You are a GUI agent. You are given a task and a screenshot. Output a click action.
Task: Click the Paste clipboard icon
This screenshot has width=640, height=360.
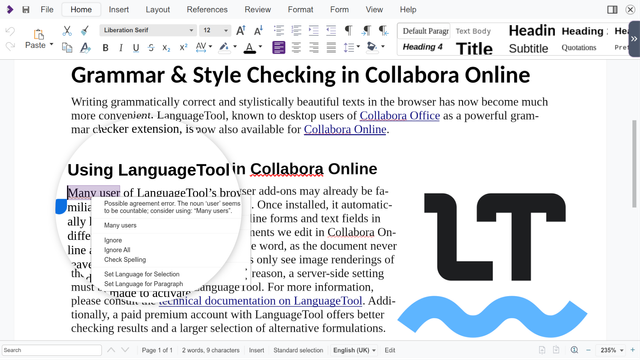38,35
